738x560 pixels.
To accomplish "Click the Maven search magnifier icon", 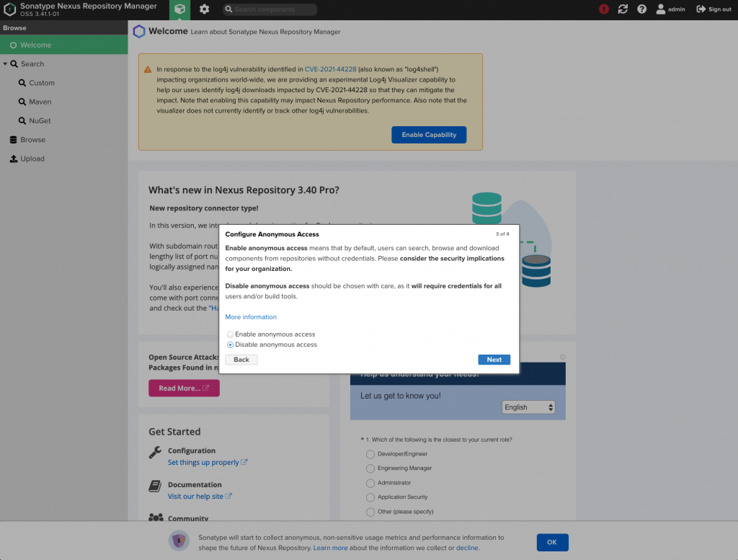I will [22, 102].
